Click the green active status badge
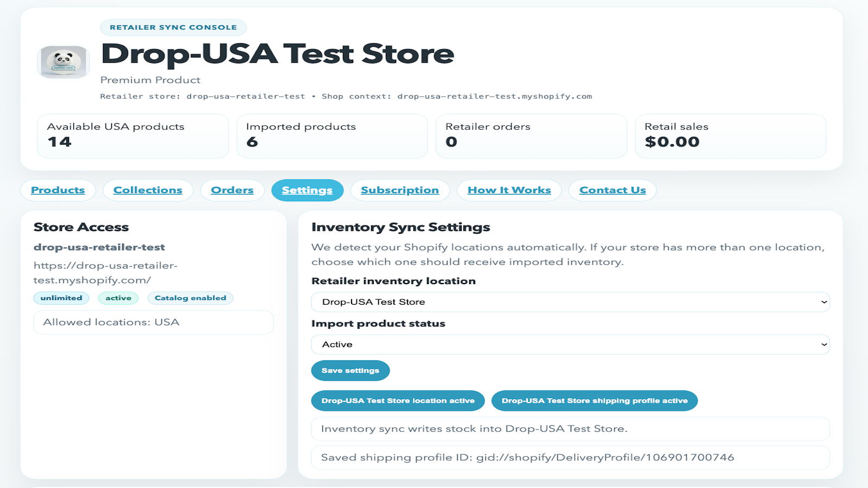This screenshot has height=488, width=868. (118, 298)
